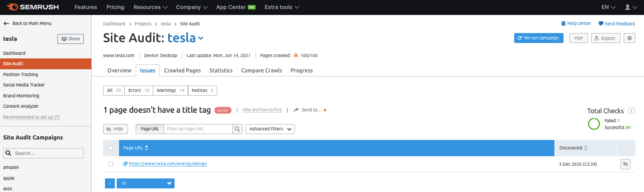Switch to the Progress tab

(x=302, y=71)
